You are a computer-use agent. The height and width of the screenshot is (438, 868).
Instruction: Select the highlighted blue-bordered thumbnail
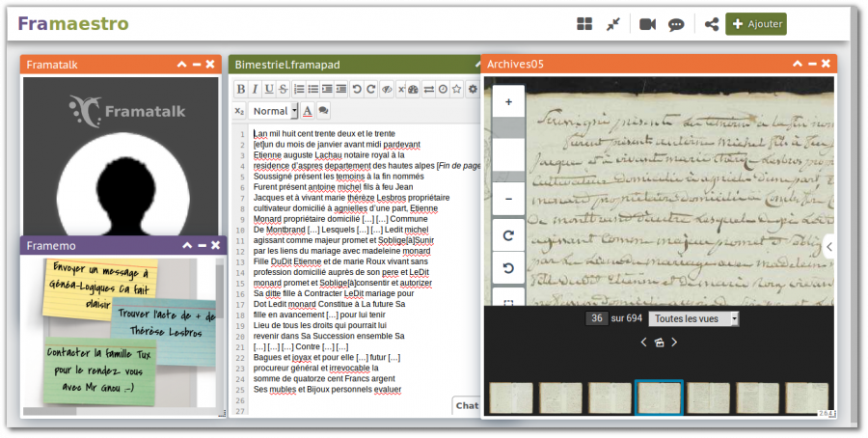[x=659, y=397]
